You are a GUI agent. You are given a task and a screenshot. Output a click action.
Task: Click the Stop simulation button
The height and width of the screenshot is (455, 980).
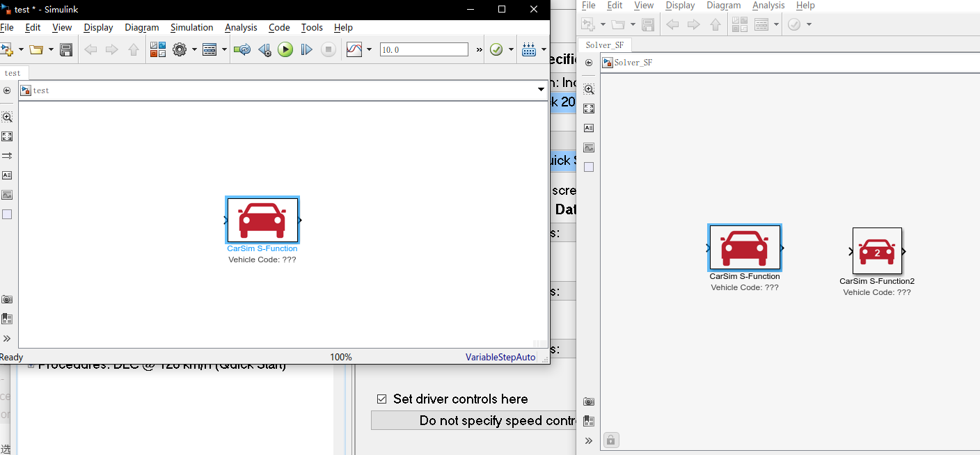tap(329, 49)
